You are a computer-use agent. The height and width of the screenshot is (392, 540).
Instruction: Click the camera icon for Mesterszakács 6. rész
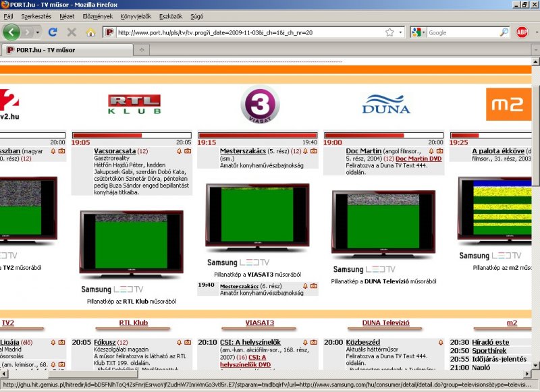coord(314,286)
